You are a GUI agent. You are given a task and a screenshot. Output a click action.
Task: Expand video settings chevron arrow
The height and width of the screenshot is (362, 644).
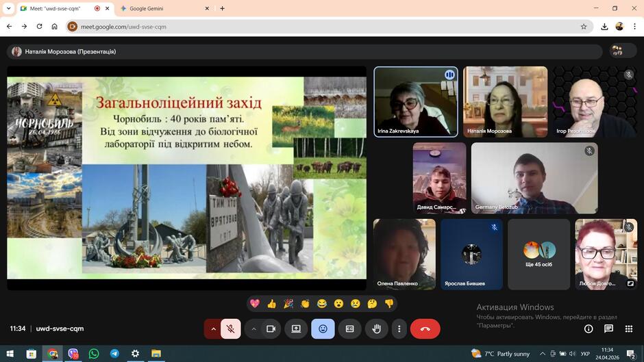pyautogui.click(x=253, y=328)
